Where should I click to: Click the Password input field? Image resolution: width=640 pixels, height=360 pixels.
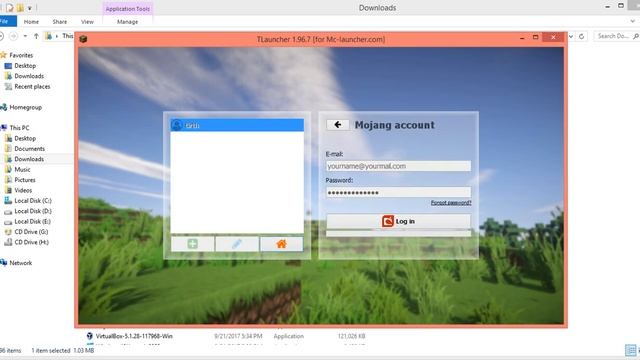(x=398, y=192)
